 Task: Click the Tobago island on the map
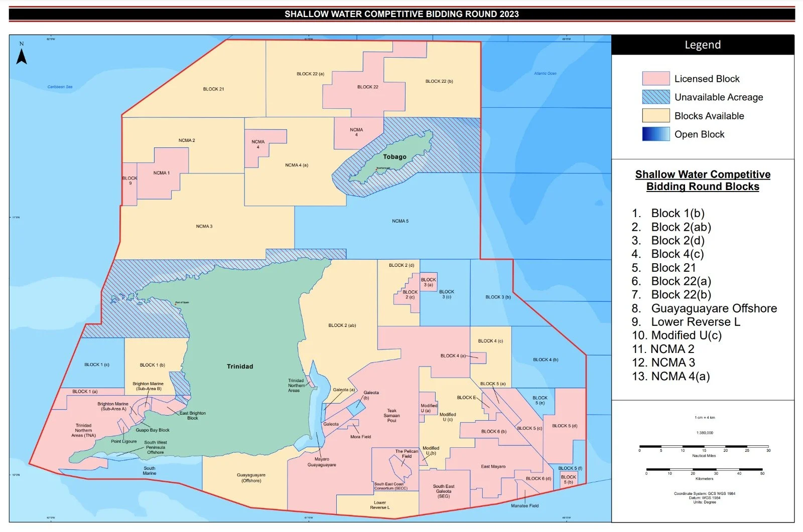[x=395, y=156]
